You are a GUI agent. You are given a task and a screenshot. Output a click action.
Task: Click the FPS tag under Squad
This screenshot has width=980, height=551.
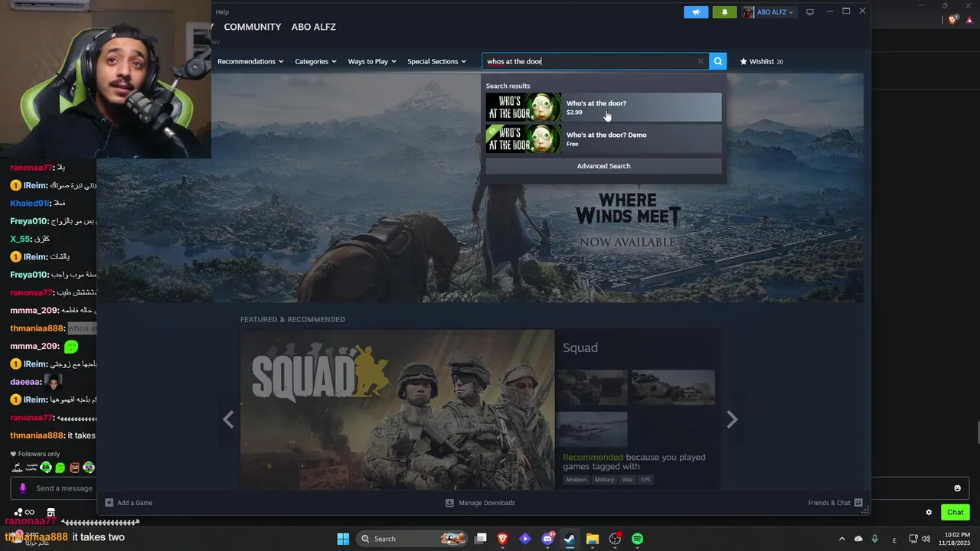pyautogui.click(x=645, y=480)
